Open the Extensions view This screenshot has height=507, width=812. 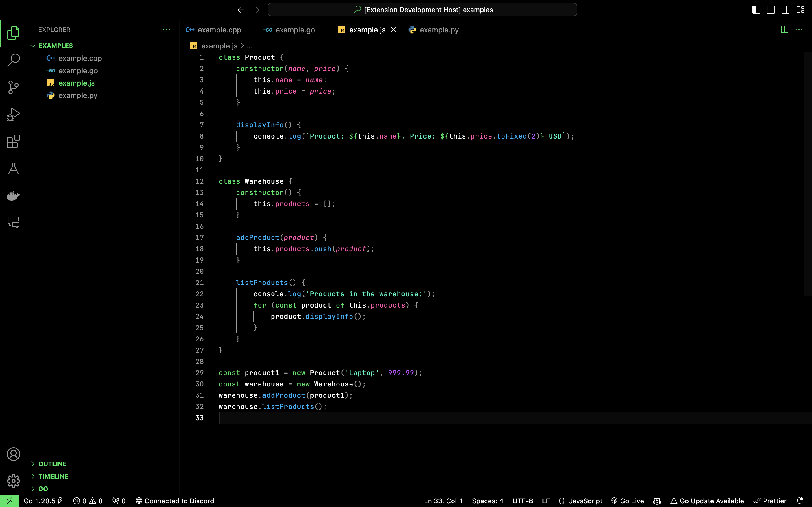tap(14, 141)
